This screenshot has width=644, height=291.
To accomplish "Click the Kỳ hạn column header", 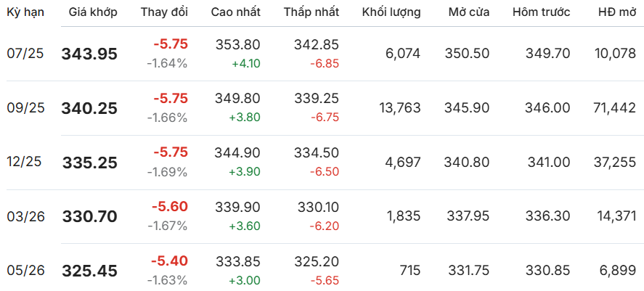I will 25,12.
